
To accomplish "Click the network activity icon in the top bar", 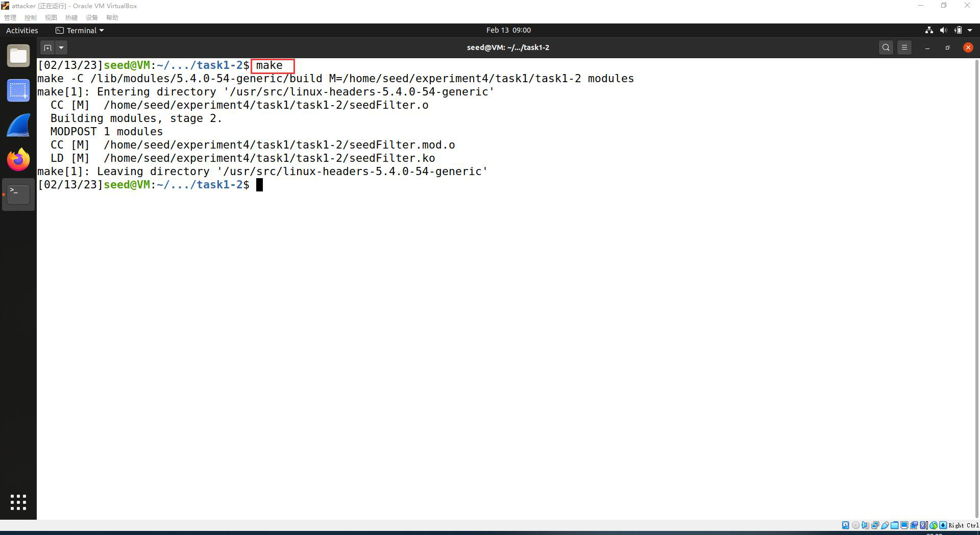I will click(929, 30).
